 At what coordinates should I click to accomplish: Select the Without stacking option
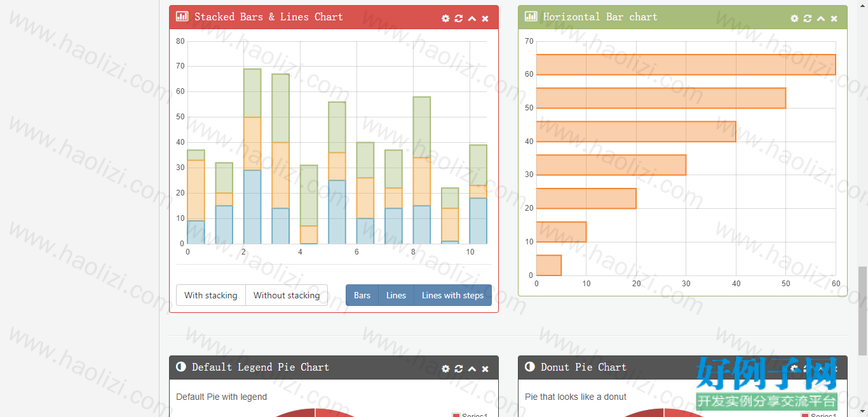[x=287, y=295]
